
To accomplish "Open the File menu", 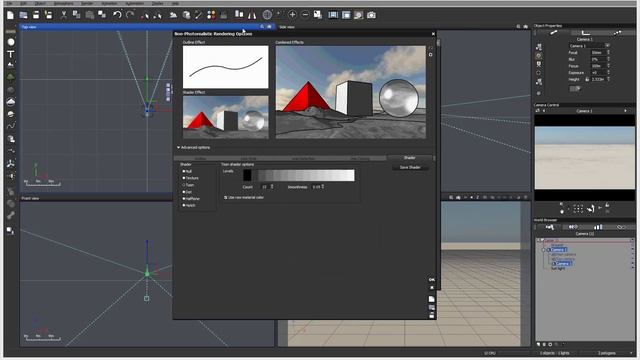I will [x=9, y=3].
